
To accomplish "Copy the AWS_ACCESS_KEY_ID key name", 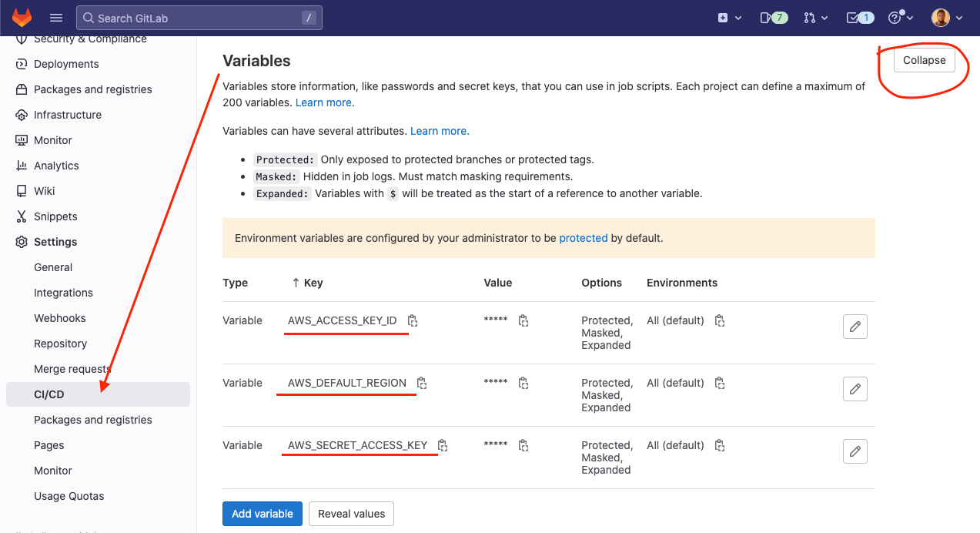I will 413,320.
